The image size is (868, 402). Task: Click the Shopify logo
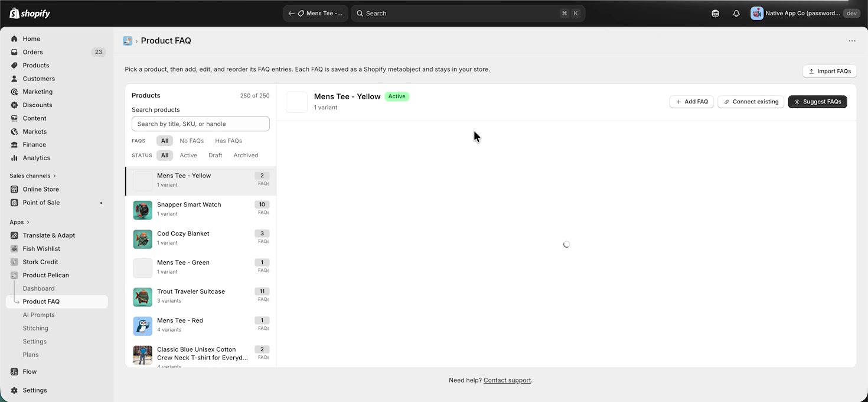pyautogui.click(x=30, y=13)
